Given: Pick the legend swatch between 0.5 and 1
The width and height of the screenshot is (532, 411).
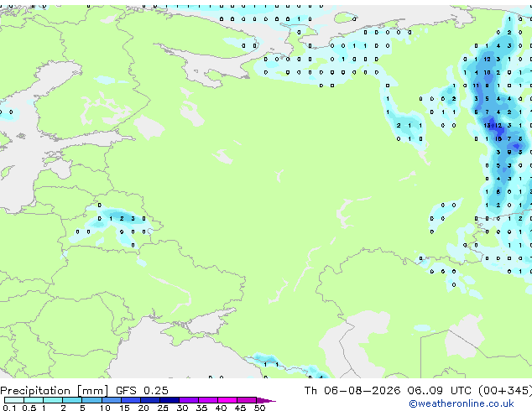Looking at the screenshot, I should coord(34,400).
